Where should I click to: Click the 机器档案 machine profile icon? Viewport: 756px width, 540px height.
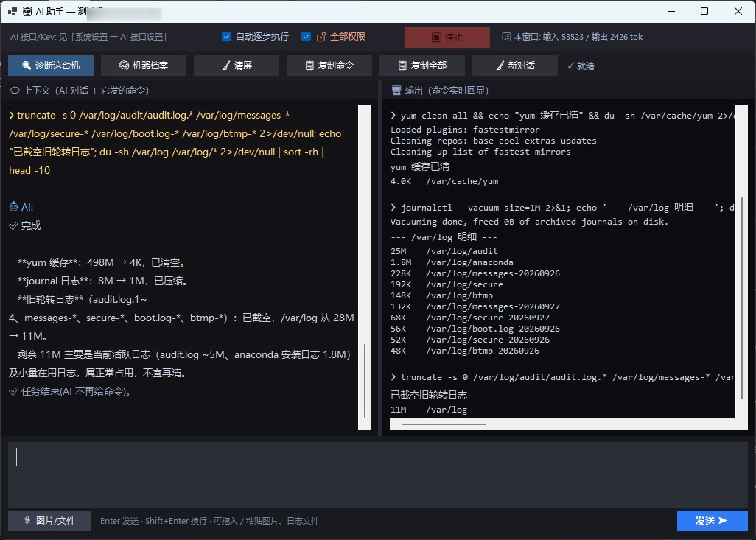124,65
